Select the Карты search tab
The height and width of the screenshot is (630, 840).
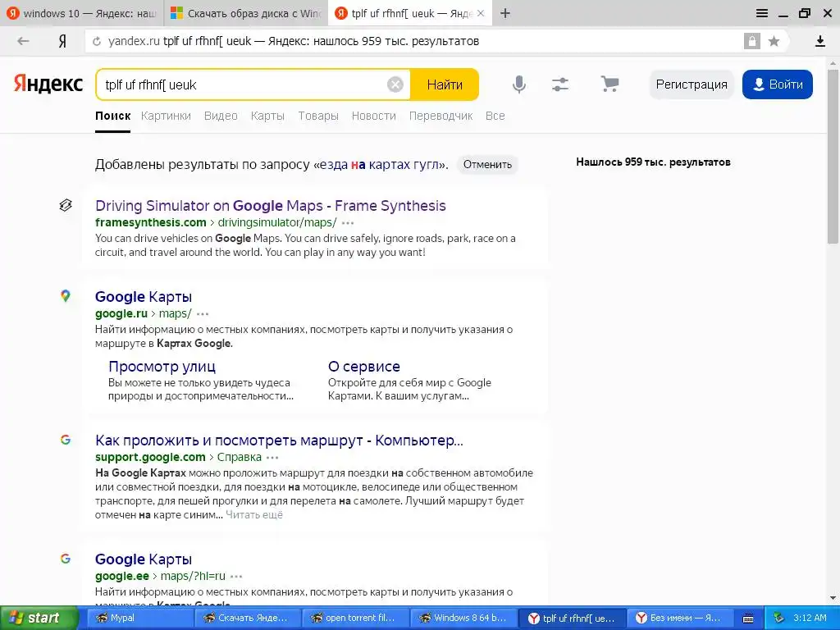(x=267, y=116)
